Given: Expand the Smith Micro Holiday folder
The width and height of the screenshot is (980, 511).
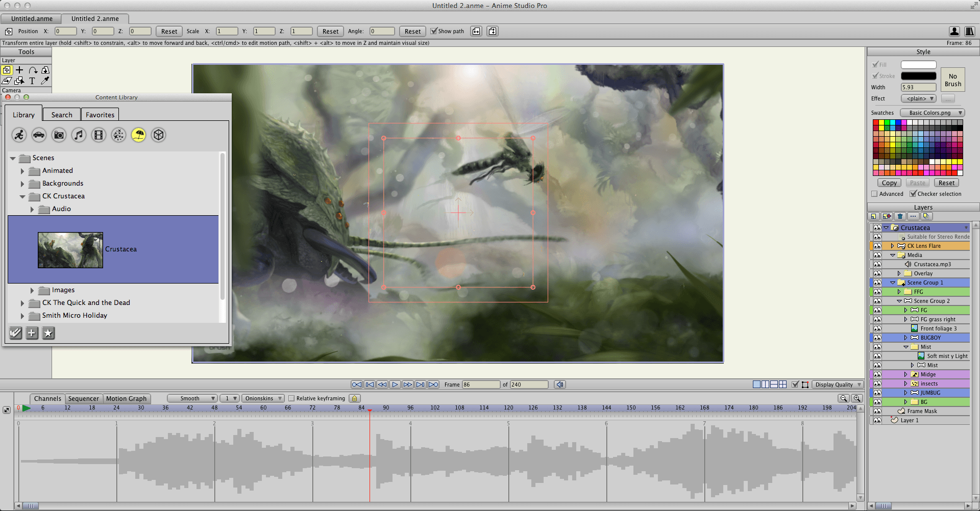Looking at the screenshot, I should click(22, 316).
